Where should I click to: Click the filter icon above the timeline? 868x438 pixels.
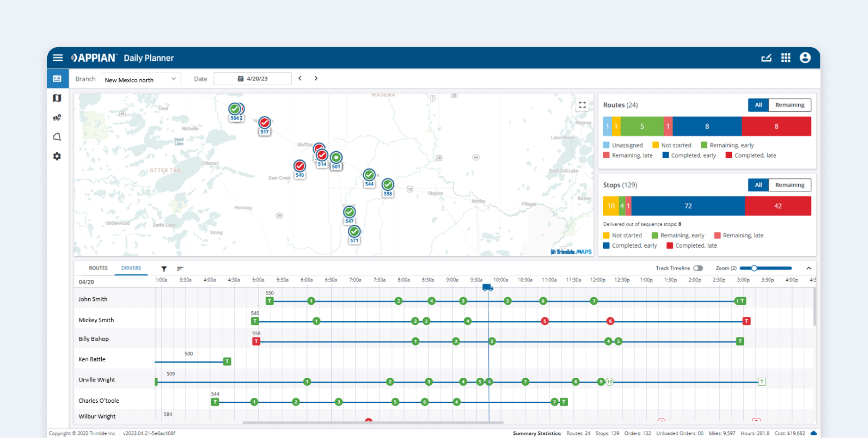click(x=164, y=268)
